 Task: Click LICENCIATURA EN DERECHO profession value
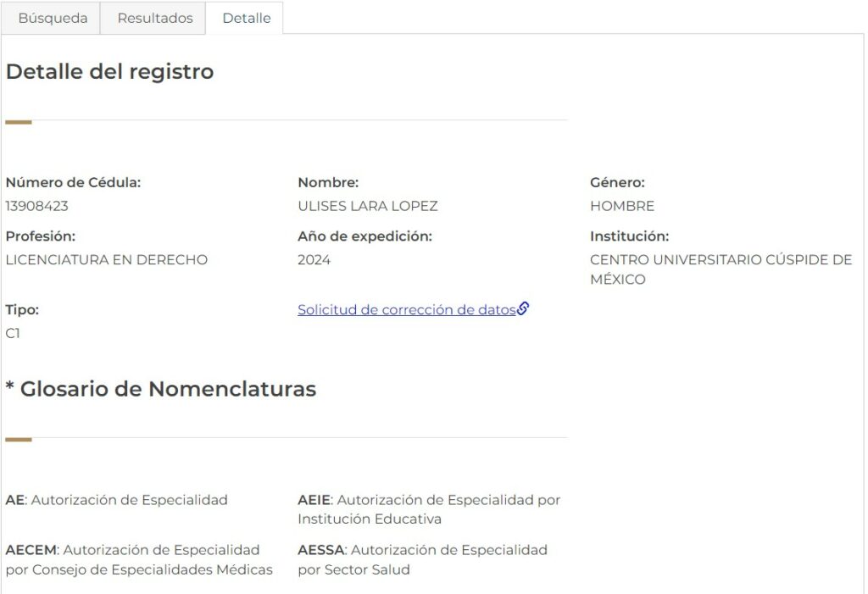click(107, 260)
